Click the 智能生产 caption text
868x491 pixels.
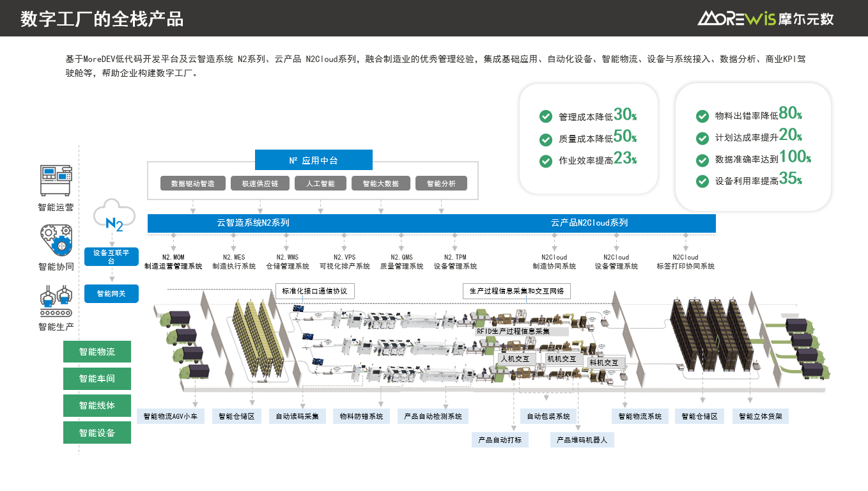[56, 327]
